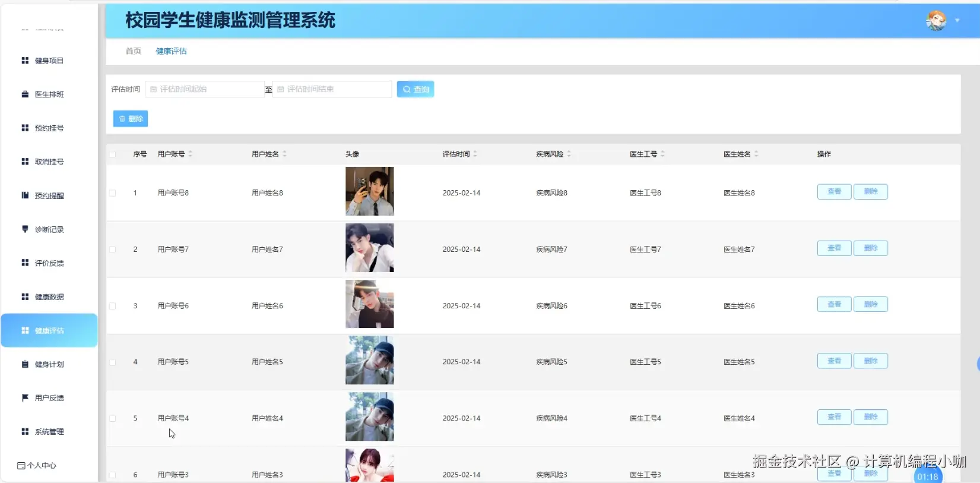Delete the 用户账号8 row
980x483 pixels.
pos(870,191)
